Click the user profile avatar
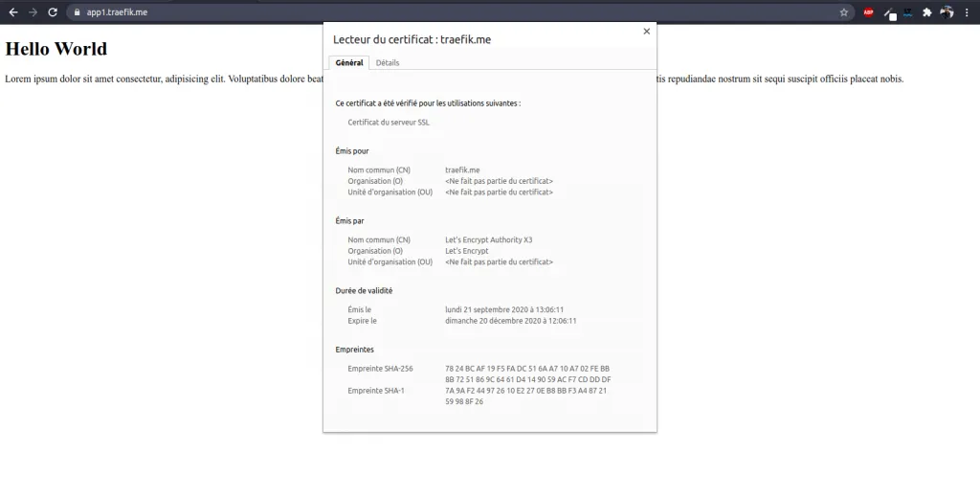980x498 pixels. click(947, 12)
